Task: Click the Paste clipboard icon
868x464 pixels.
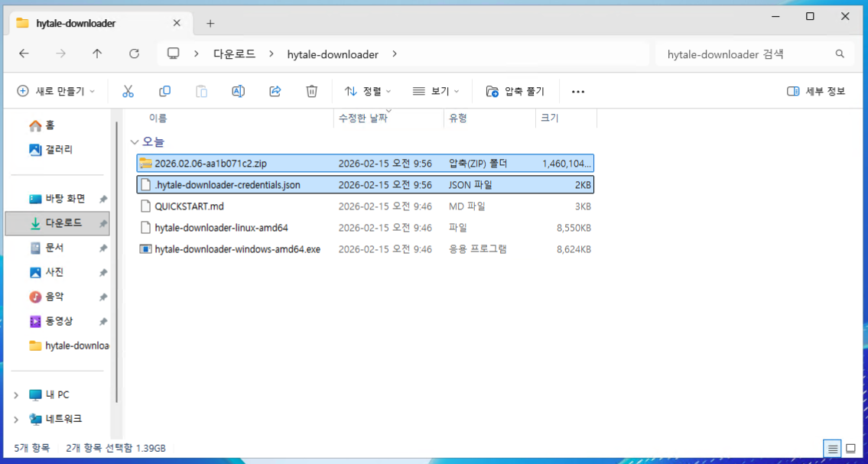Action: (x=201, y=91)
